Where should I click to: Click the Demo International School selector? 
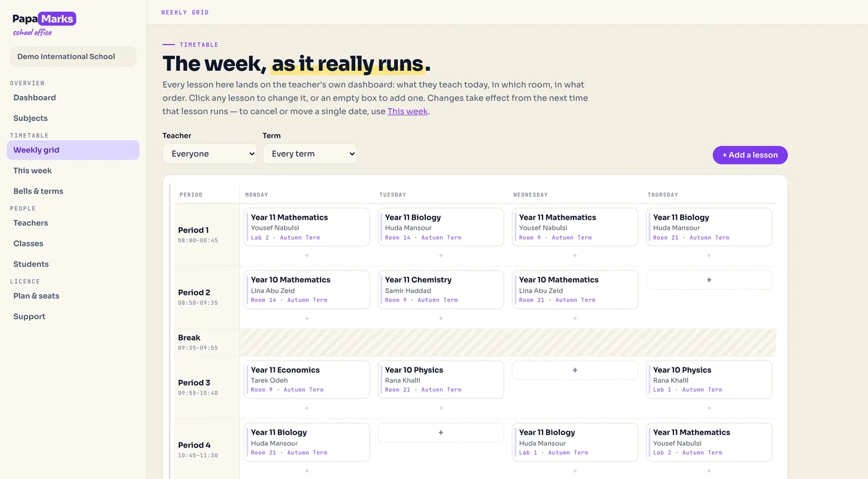(73, 56)
